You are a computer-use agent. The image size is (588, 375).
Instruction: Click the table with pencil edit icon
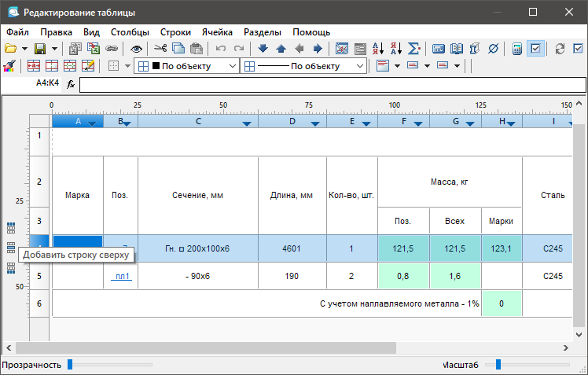coord(88,66)
